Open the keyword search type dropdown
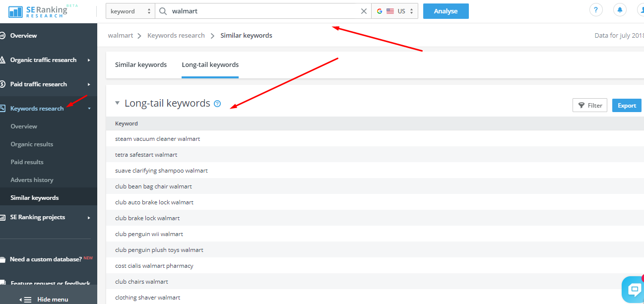Image resolution: width=644 pixels, height=304 pixels. 130,11
